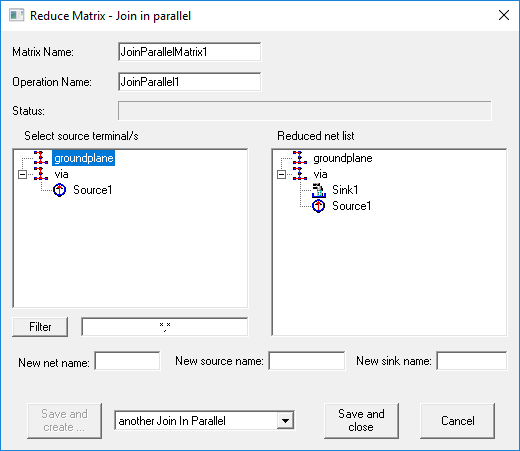The width and height of the screenshot is (520, 451).
Task: Click the Matrix Name label
Action: (43, 52)
